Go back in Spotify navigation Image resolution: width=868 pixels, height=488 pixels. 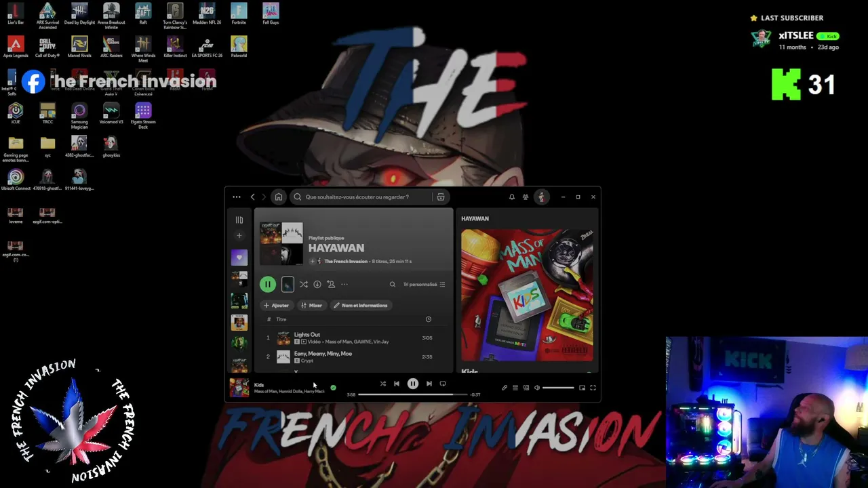coord(253,197)
